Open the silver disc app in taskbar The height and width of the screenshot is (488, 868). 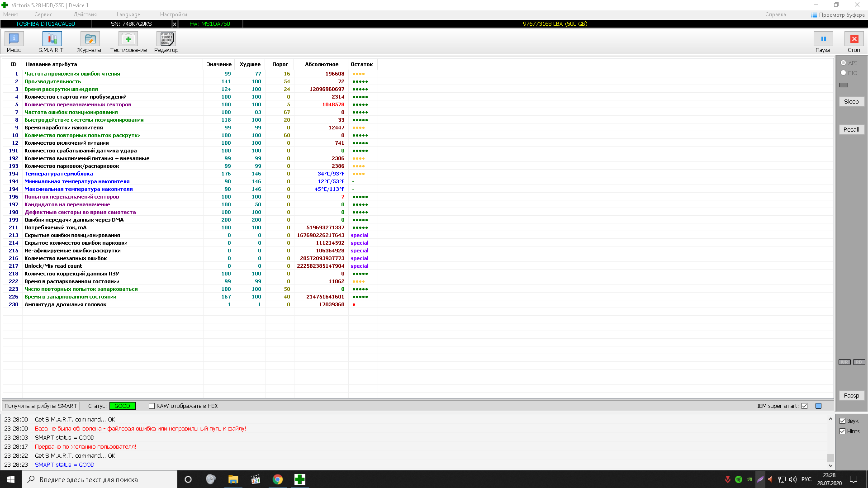211,479
